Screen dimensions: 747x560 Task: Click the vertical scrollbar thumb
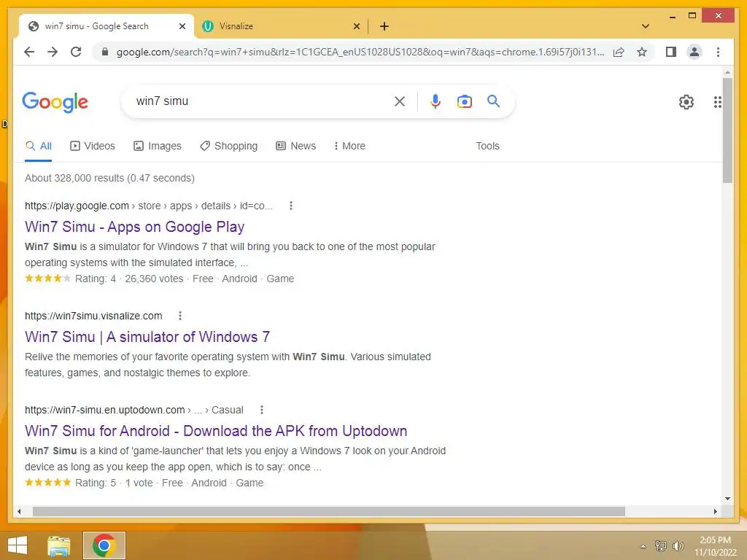coord(727,131)
